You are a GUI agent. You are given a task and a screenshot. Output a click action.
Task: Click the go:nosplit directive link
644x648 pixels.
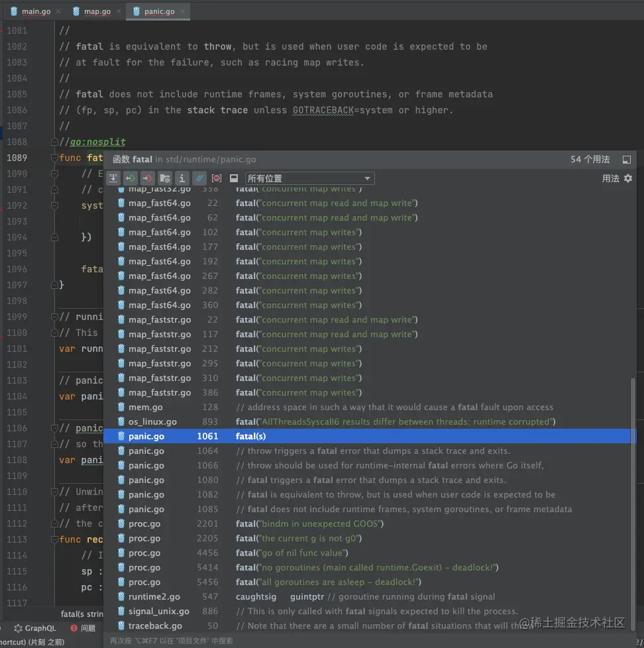97,142
